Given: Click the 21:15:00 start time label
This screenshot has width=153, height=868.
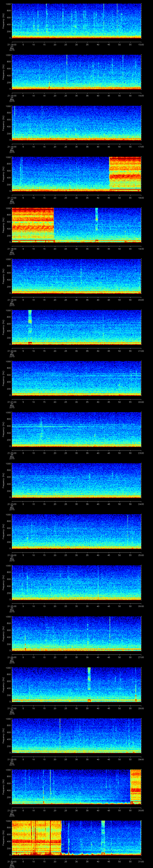Looking at the screenshot, I should pos(12,96).
